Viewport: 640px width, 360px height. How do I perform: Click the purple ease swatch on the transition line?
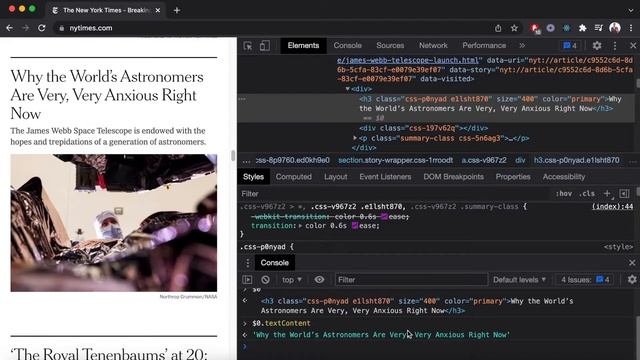point(355,225)
